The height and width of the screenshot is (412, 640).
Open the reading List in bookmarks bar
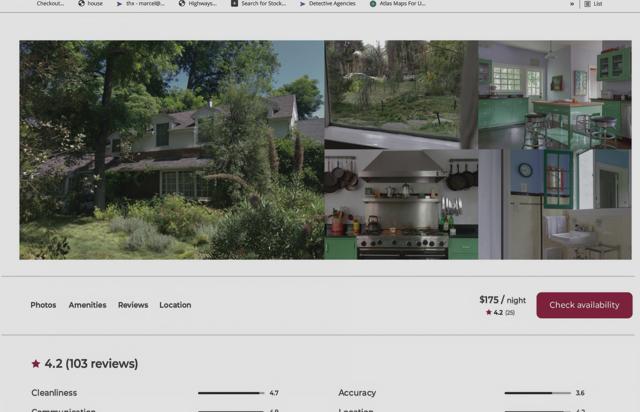(593, 4)
